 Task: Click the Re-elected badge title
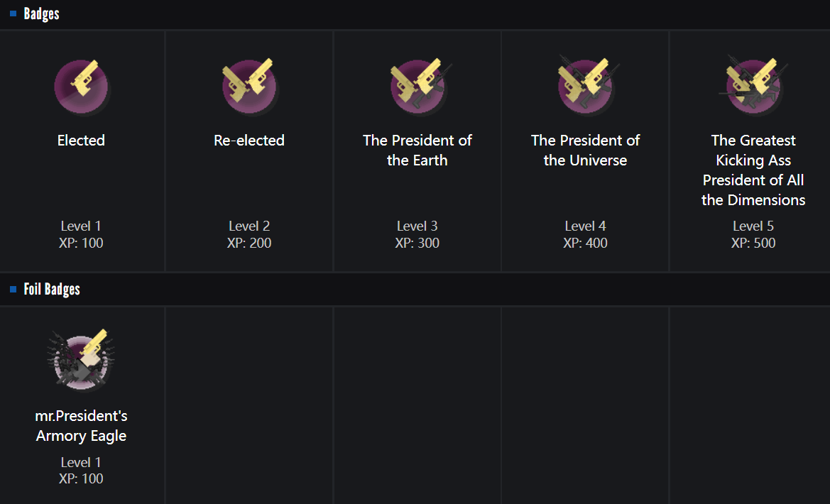tap(249, 141)
